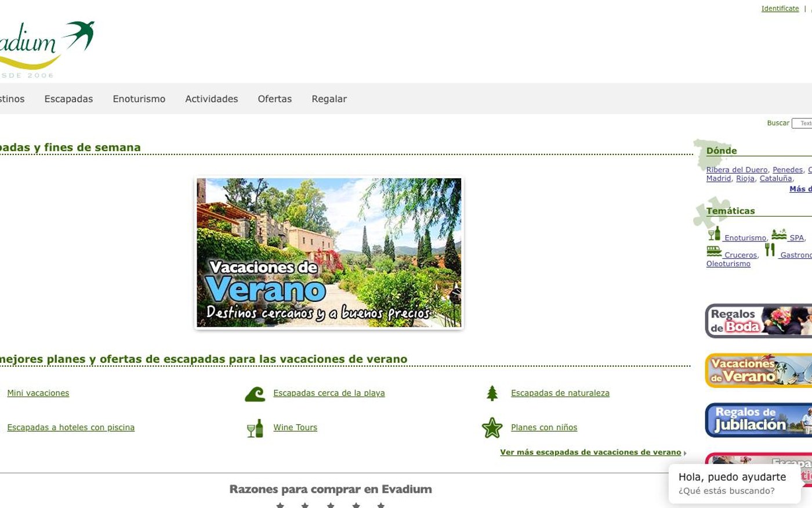The height and width of the screenshot is (508, 812).
Task: Click the wine bottle icon beside Wine Tours
Action: (255, 428)
